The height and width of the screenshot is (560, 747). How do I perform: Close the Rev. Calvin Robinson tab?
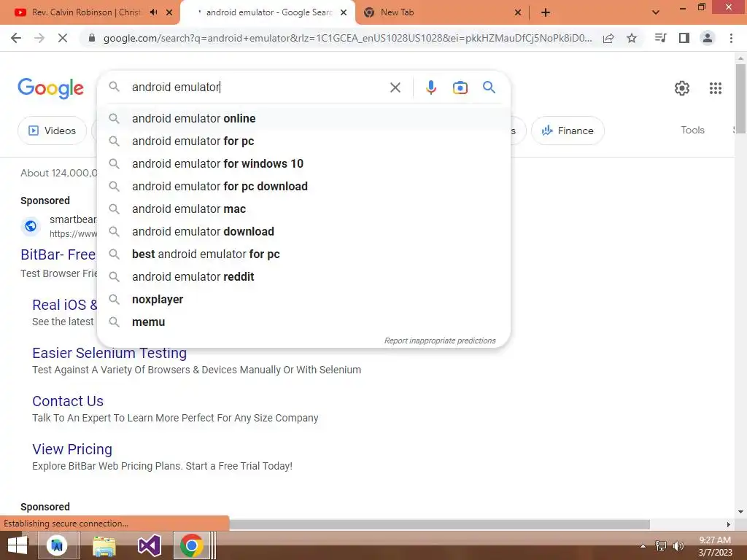(x=169, y=12)
